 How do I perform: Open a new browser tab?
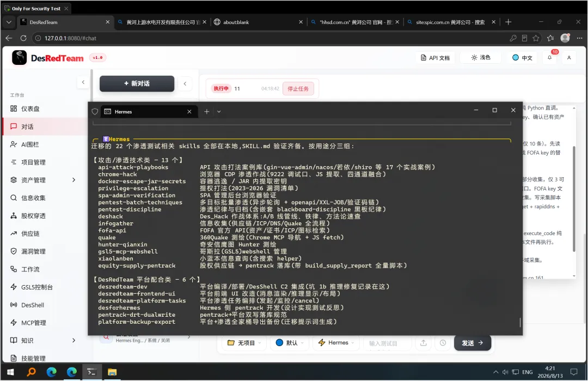[508, 22]
